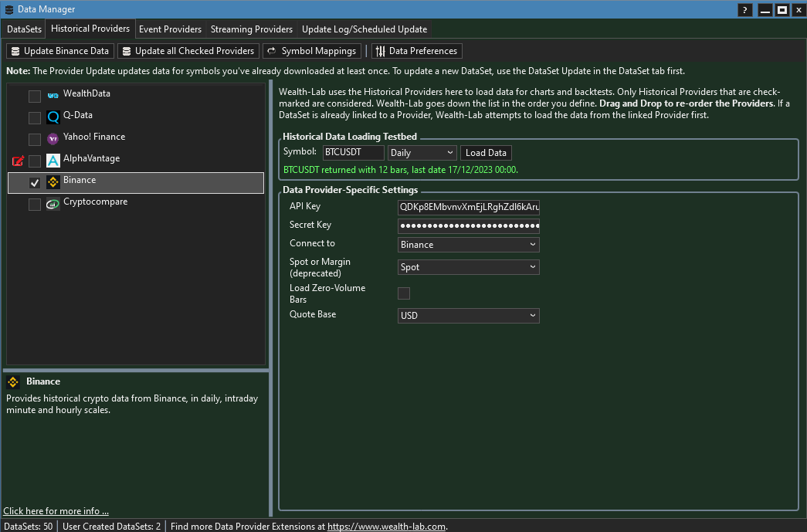This screenshot has width=807, height=532.
Task: Click the Secret Key password field
Action: coord(468,226)
